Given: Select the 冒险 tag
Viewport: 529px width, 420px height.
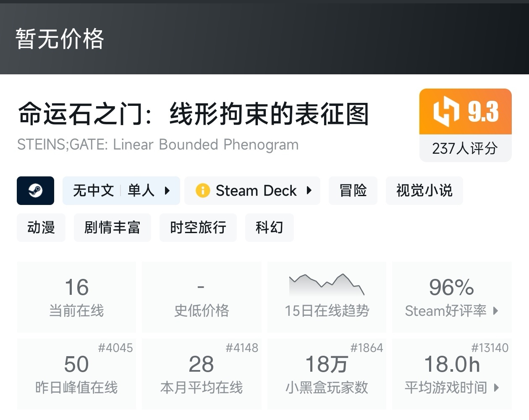Looking at the screenshot, I should pyautogui.click(x=353, y=191).
